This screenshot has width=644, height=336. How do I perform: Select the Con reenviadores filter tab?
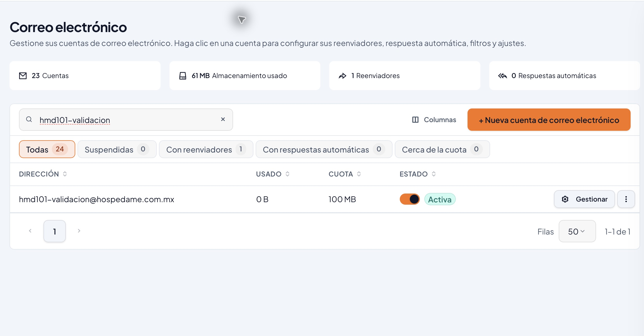[206, 149]
